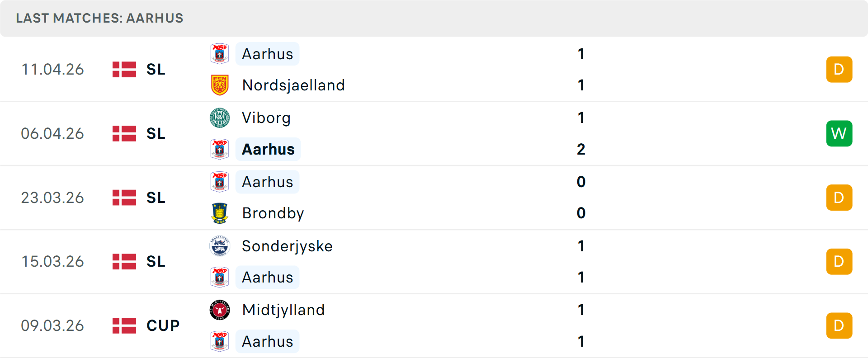Click the D badge on the Brondby match row
868x358 pixels.
click(839, 198)
